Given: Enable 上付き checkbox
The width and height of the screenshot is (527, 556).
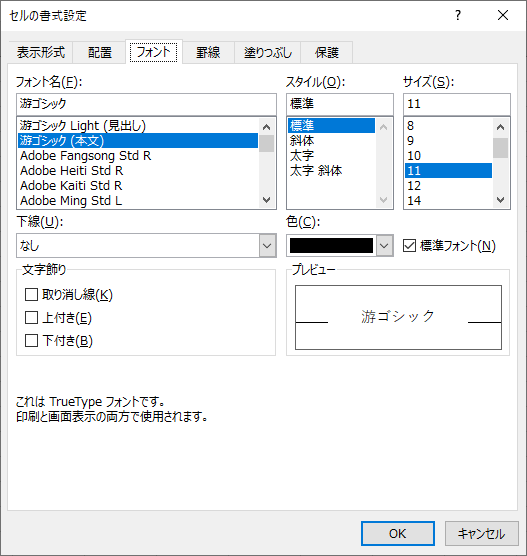Looking at the screenshot, I should (31, 317).
